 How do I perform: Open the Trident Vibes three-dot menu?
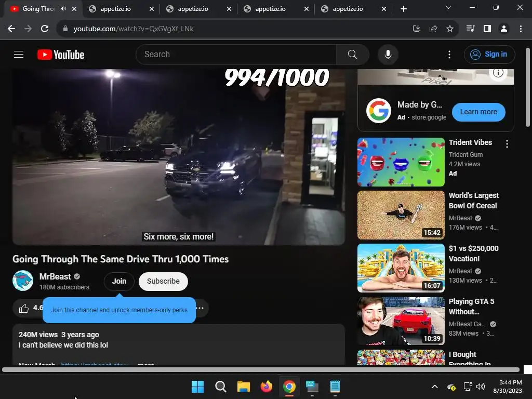coord(507,144)
